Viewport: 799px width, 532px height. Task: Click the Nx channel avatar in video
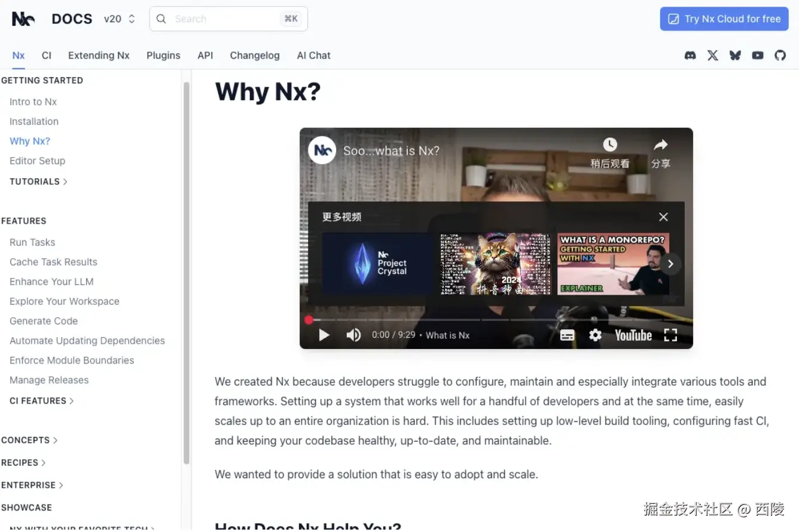coord(322,151)
